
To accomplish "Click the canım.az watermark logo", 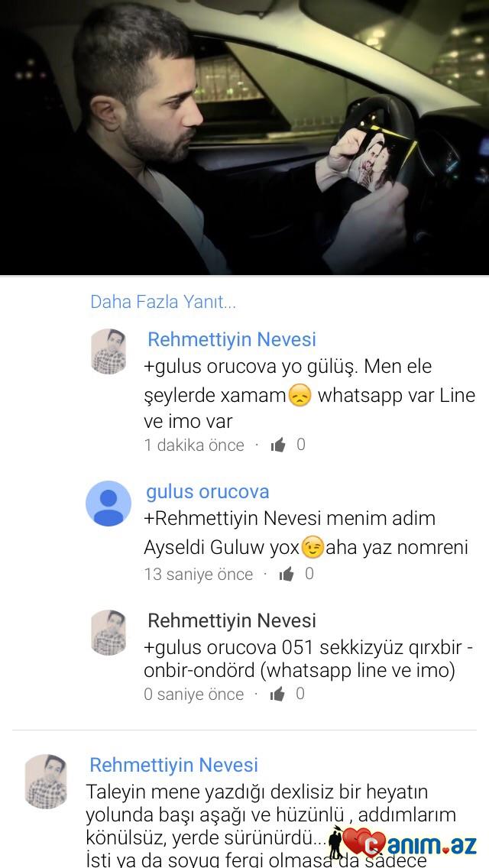I will (403, 843).
